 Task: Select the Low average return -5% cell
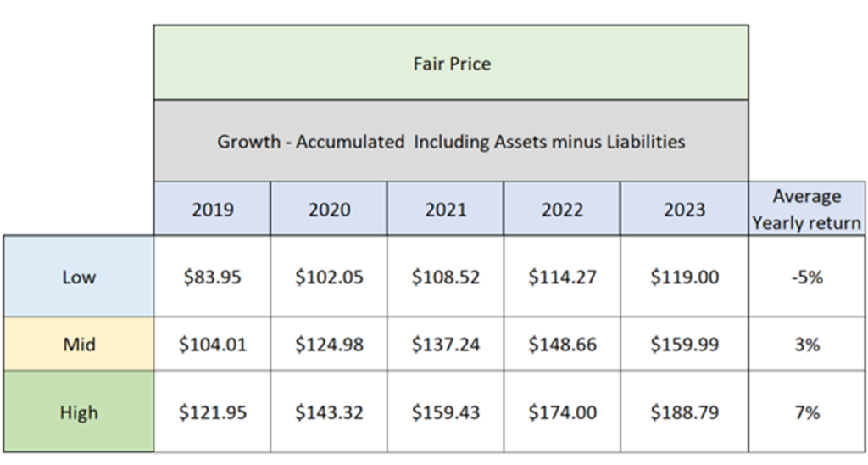pyautogui.click(x=807, y=277)
